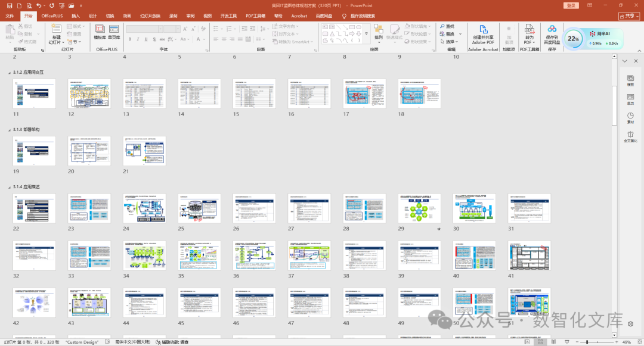Click 简体中文(中国大陆) language indicator
This screenshot has height=346, width=644.
[132, 342]
